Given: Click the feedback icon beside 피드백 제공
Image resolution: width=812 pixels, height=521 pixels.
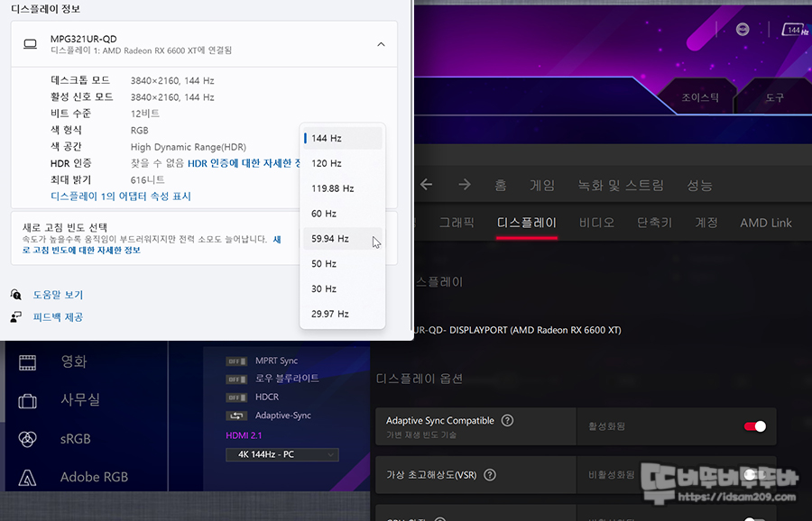Looking at the screenshot, I should click(x=16, y=317).
